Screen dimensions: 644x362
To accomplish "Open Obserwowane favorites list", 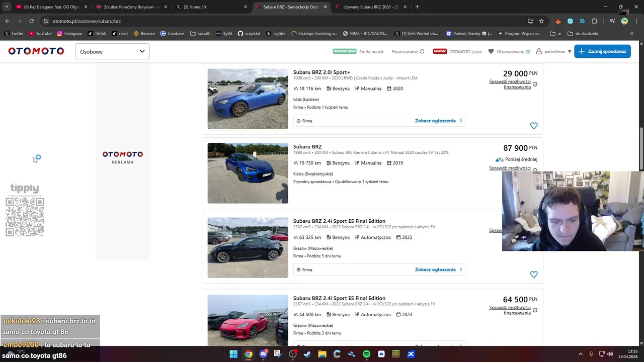I will click(x=509, y=51).
